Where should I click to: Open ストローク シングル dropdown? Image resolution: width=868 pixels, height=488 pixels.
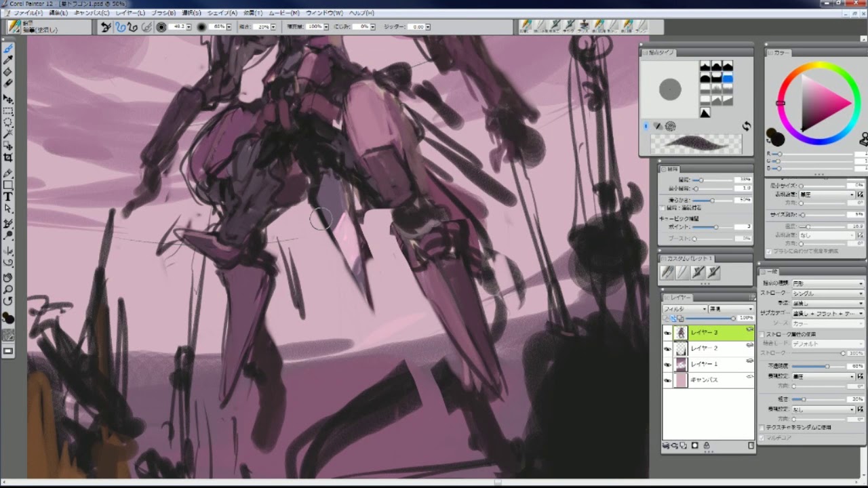point(827,293)
